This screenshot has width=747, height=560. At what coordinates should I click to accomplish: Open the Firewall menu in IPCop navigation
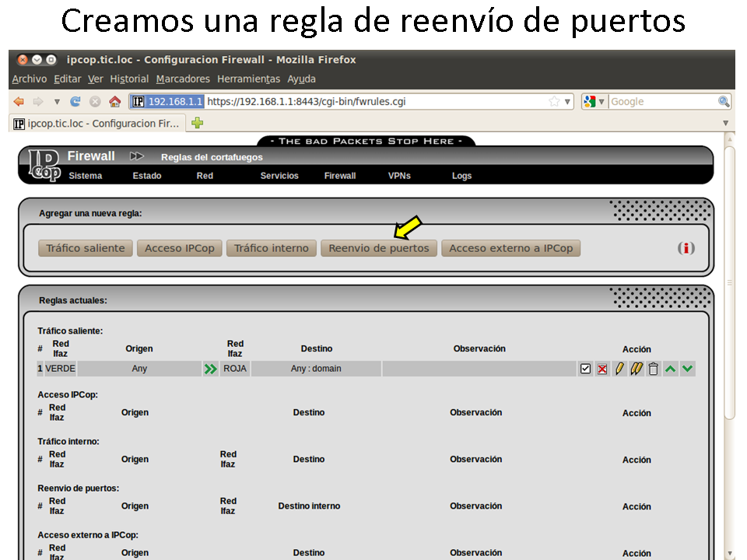pyautogui.click(x=339, y=176)
